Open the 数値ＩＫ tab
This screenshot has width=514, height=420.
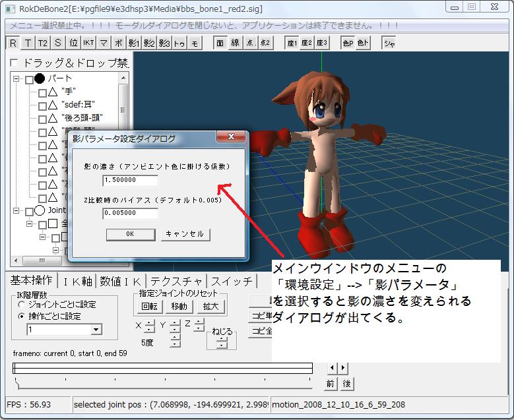point(121,282)
